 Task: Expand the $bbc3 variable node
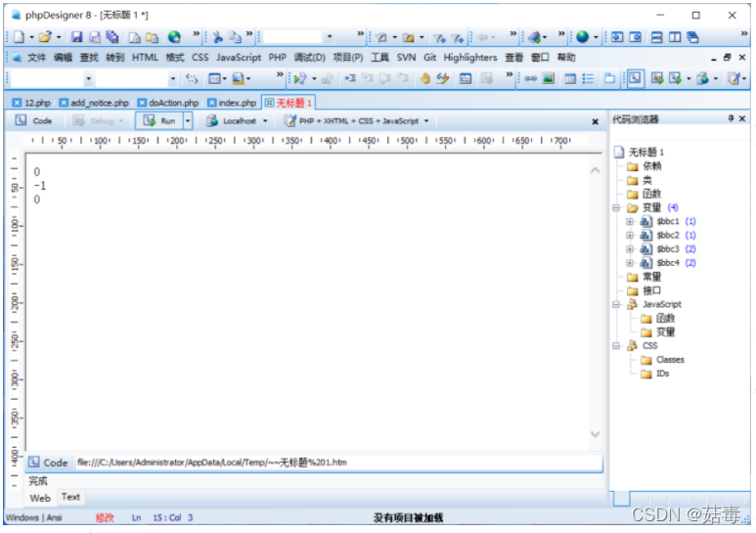click(x=630, y=249)
